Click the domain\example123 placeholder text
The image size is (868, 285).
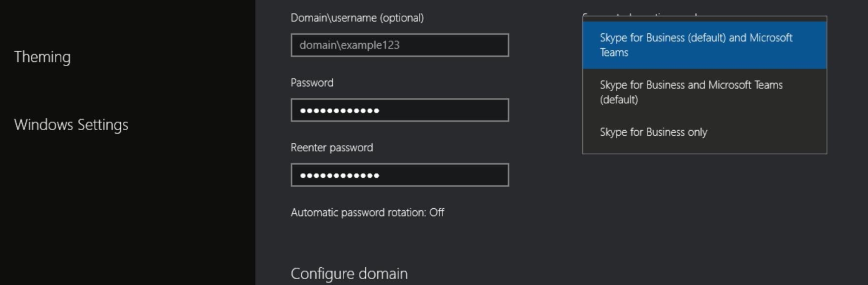click(349, 45)
